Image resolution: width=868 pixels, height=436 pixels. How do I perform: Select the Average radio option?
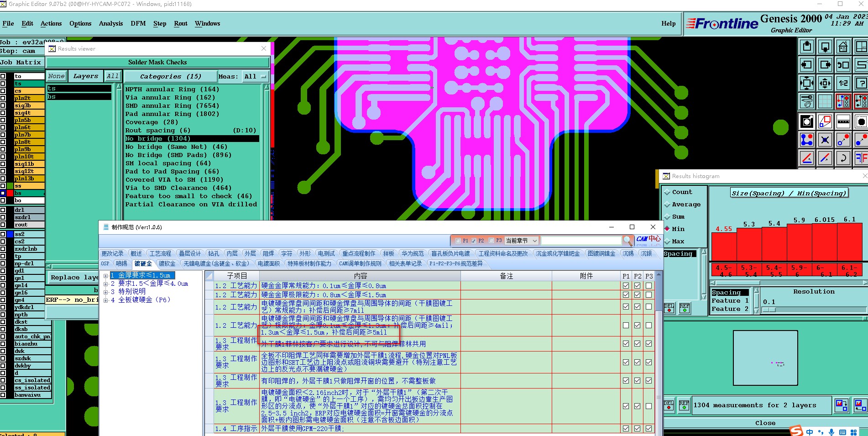coord(668,205)
